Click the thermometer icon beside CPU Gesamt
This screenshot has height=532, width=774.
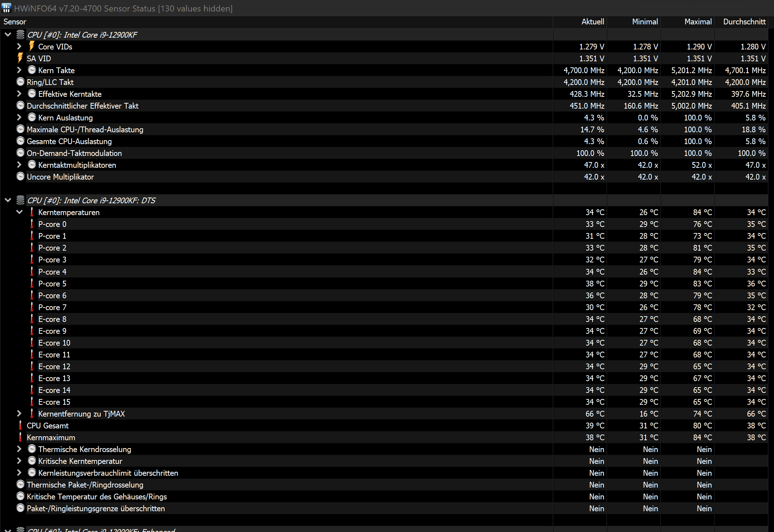tap(20, 426)
